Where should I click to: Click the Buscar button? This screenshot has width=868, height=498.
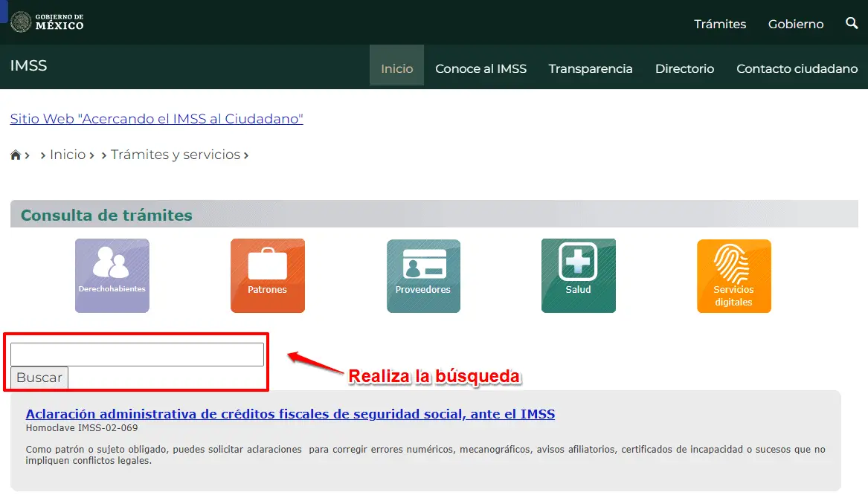39,378
